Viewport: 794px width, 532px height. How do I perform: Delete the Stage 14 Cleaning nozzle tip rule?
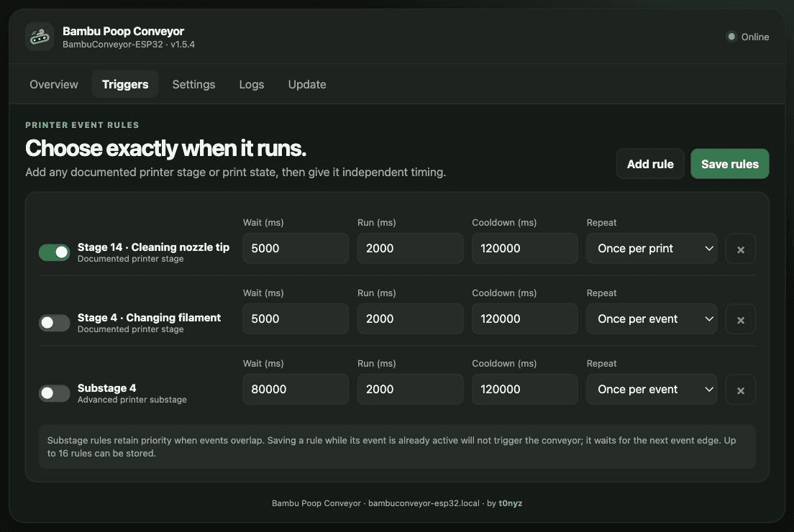point(740,249)
